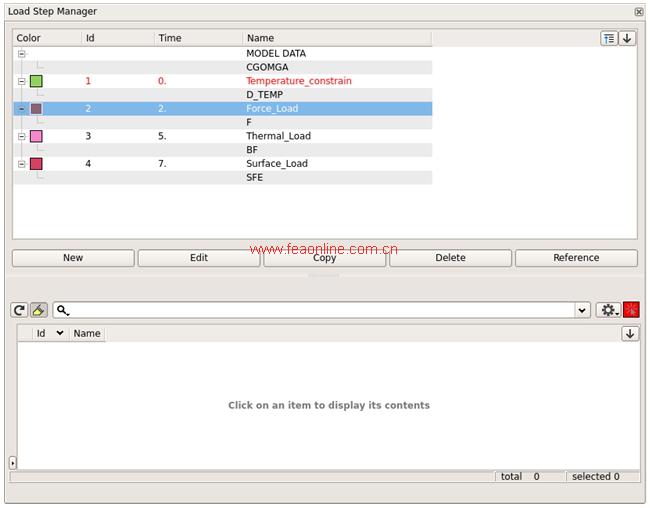Toggle the highlighter icon next to refresh
The width and height of the screenshot is (650, 508).
pos(38,311)
